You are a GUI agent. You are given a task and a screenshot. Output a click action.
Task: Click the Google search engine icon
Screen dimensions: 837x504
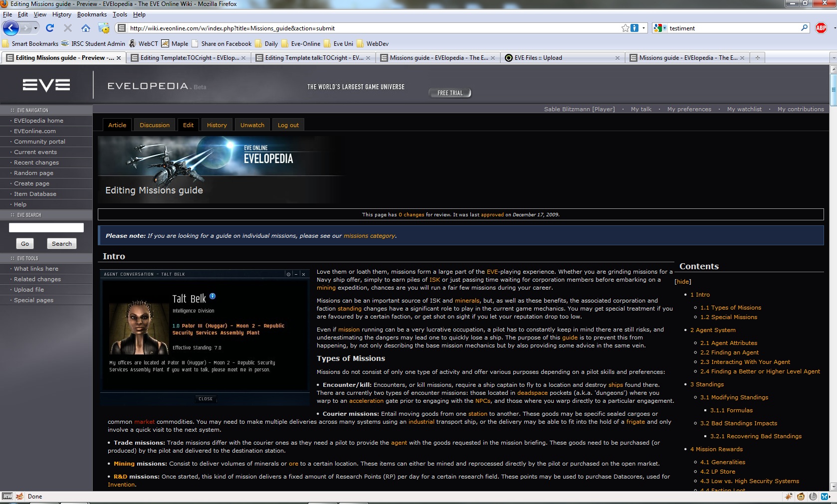point(658,28)
